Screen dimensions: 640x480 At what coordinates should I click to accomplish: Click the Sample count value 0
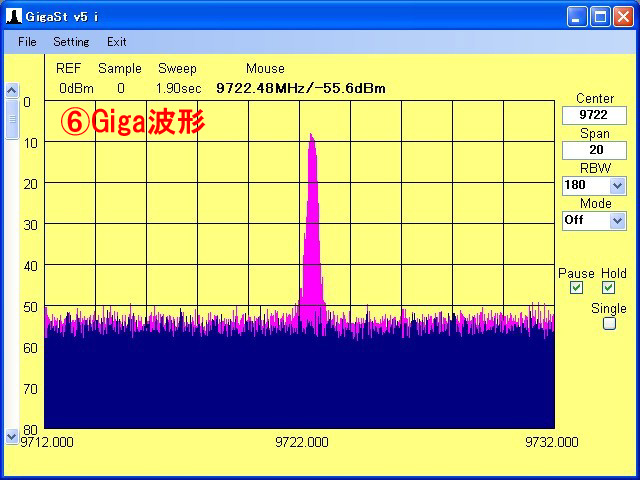point(121,88)
